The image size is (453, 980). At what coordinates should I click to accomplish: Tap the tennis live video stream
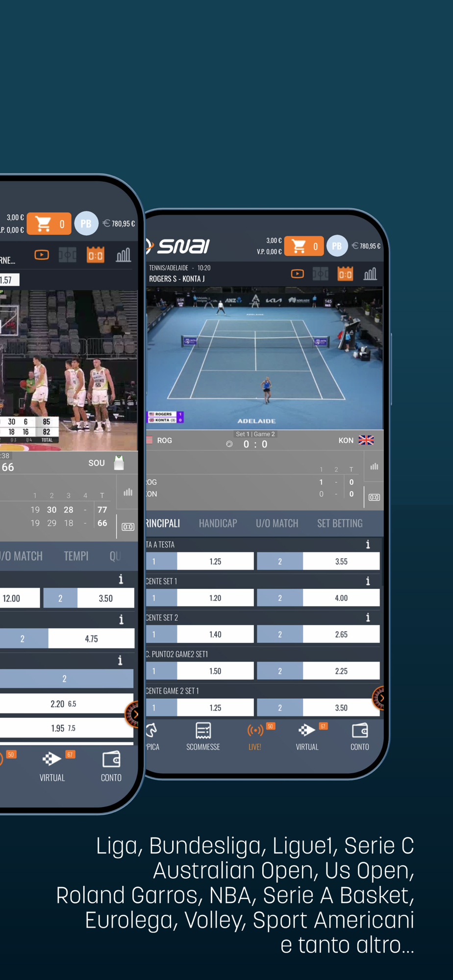point(264,358)
